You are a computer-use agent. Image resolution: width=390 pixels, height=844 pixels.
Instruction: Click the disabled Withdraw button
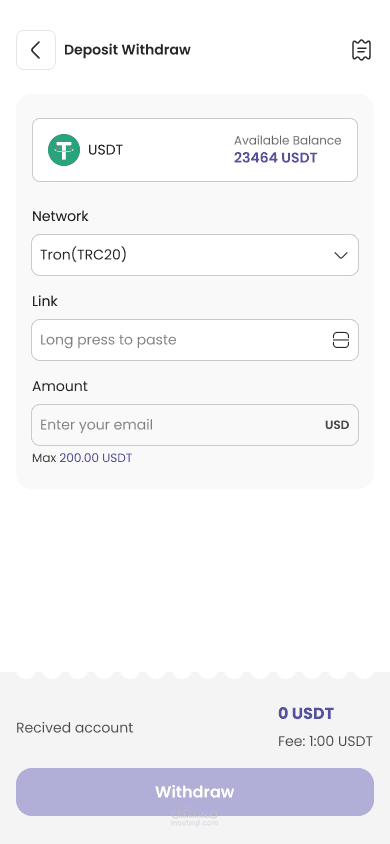195,792
